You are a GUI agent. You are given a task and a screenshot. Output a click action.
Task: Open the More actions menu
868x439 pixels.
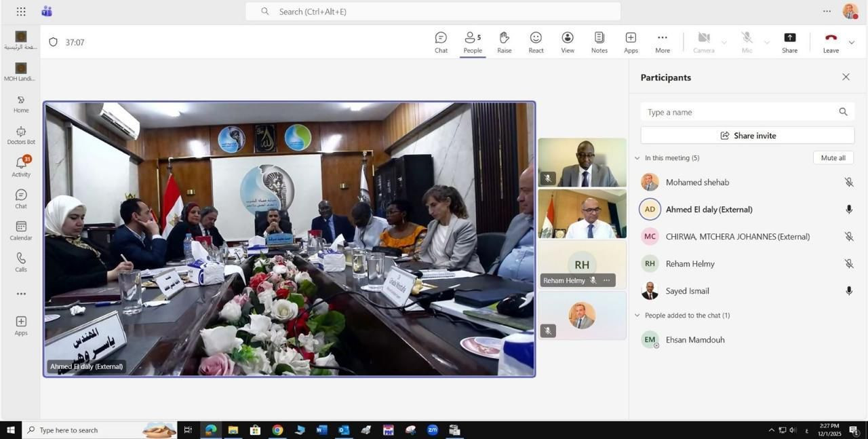663,42
